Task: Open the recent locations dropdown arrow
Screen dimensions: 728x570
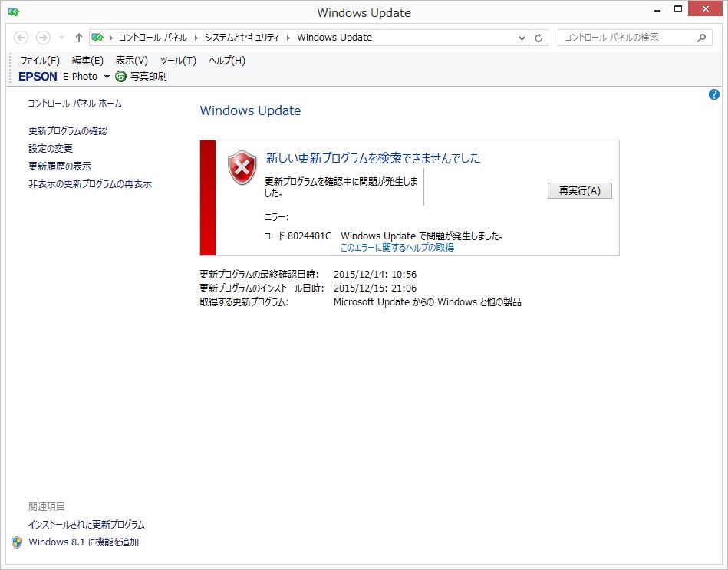Action: (61, 38)
